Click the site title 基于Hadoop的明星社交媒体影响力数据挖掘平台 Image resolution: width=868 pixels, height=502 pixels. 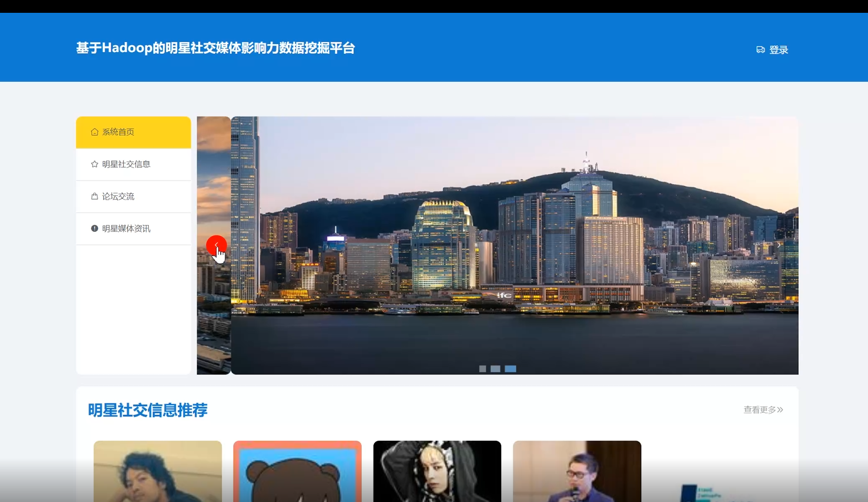[216, 48]
